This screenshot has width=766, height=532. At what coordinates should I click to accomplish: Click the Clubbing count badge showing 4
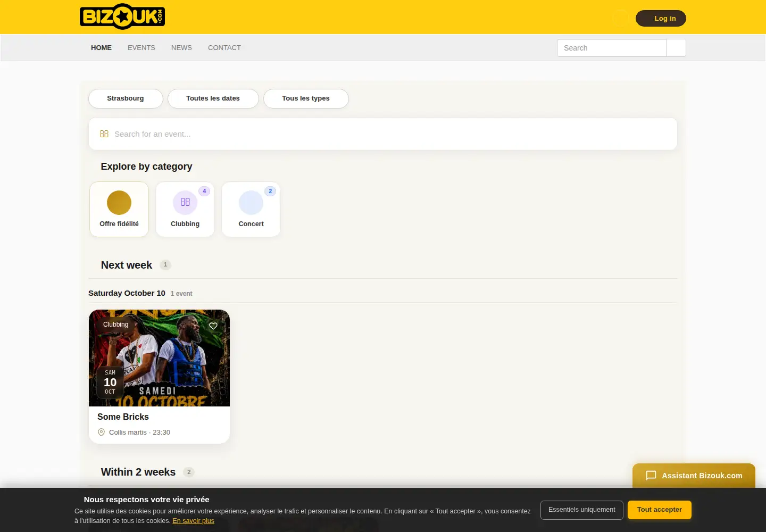pos(204,191)
